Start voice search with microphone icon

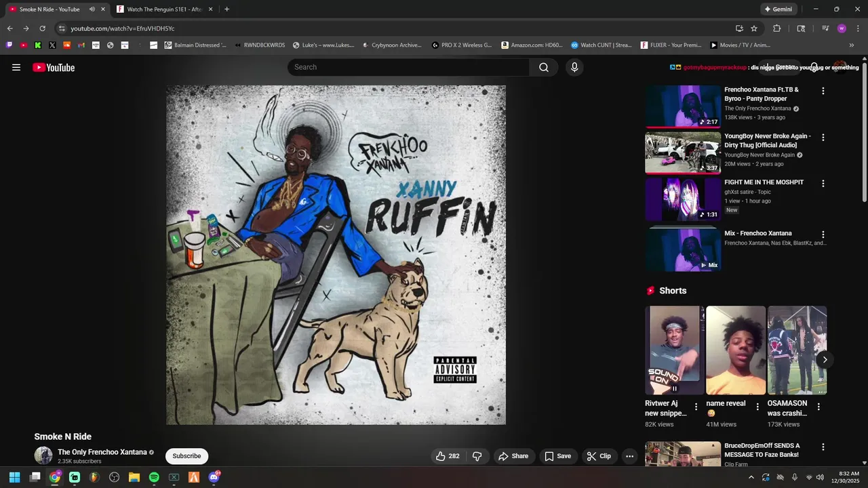(574, 67)
